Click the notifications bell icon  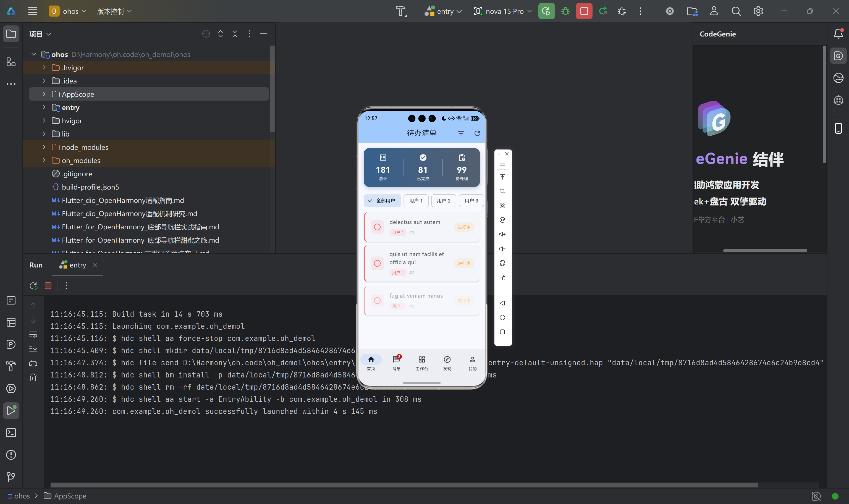(x=838, y=34)
